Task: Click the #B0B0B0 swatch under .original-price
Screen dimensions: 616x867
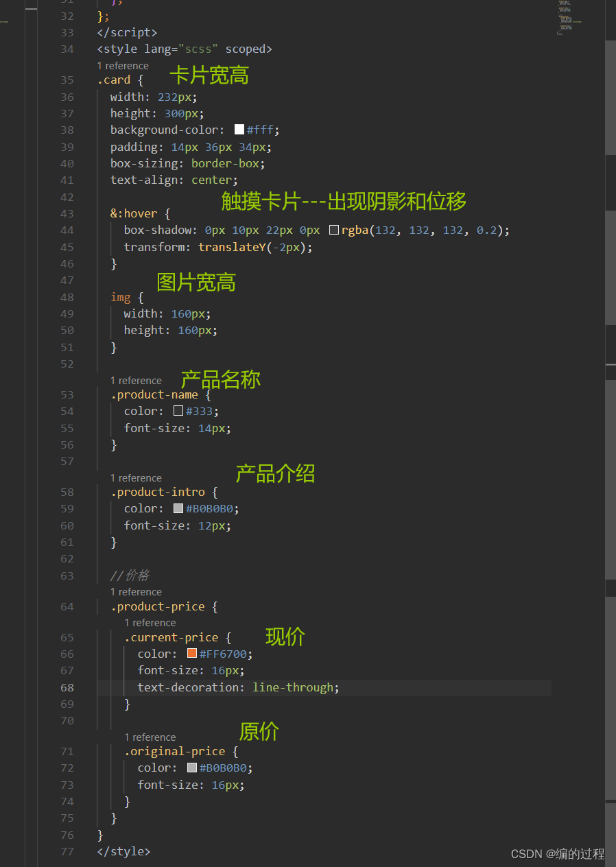Action: pos(192,768)
